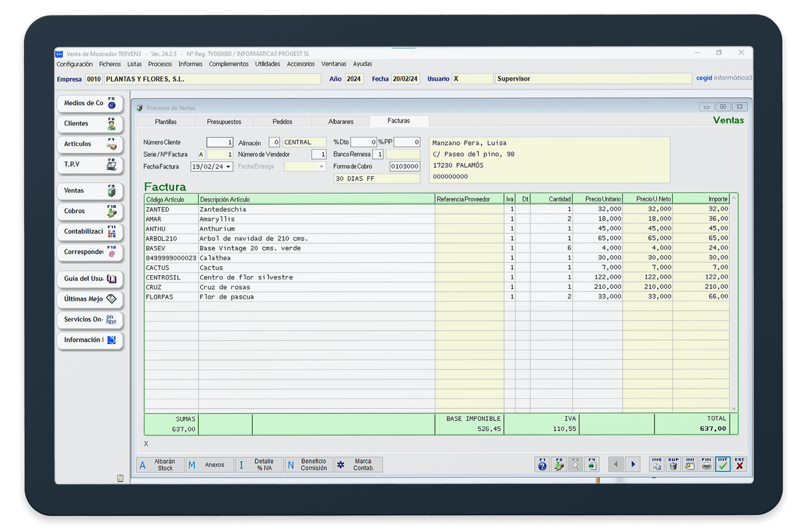Click the Número Cliente input field
Viewport: 807px width, 532px height.
point(219,142)
